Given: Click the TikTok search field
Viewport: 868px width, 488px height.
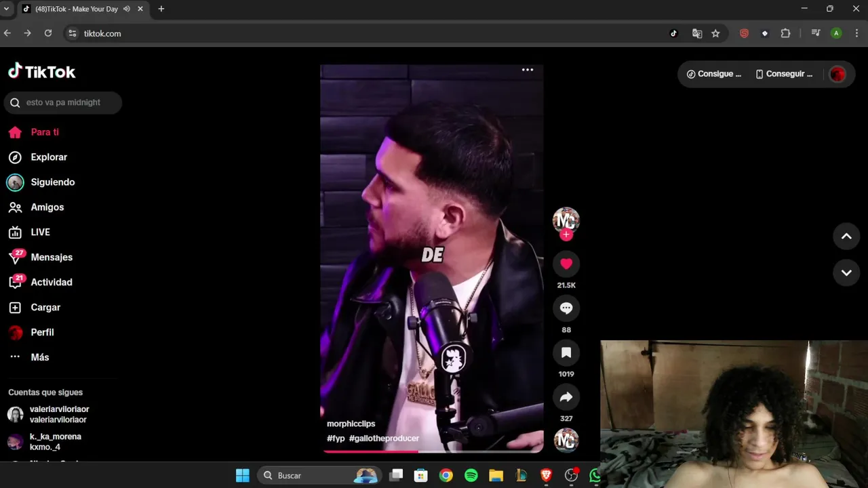Looking at the screenshot, I should [62, 102].
